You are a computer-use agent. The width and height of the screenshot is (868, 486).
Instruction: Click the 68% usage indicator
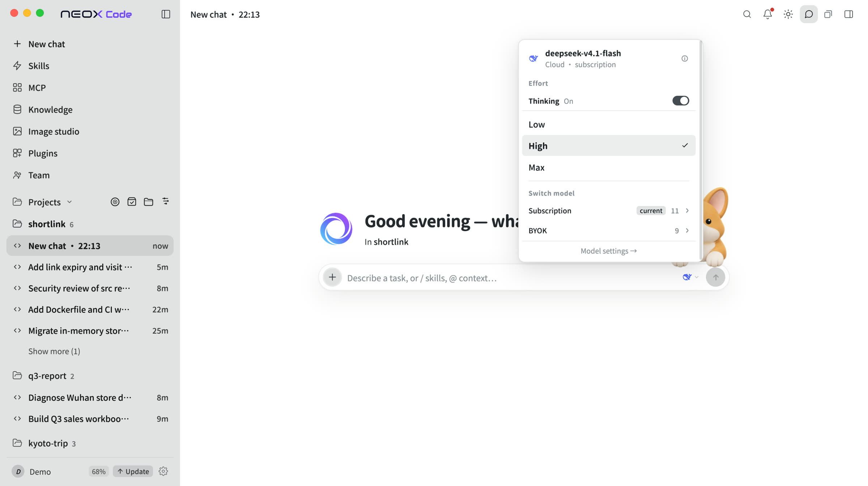[98, 472]
